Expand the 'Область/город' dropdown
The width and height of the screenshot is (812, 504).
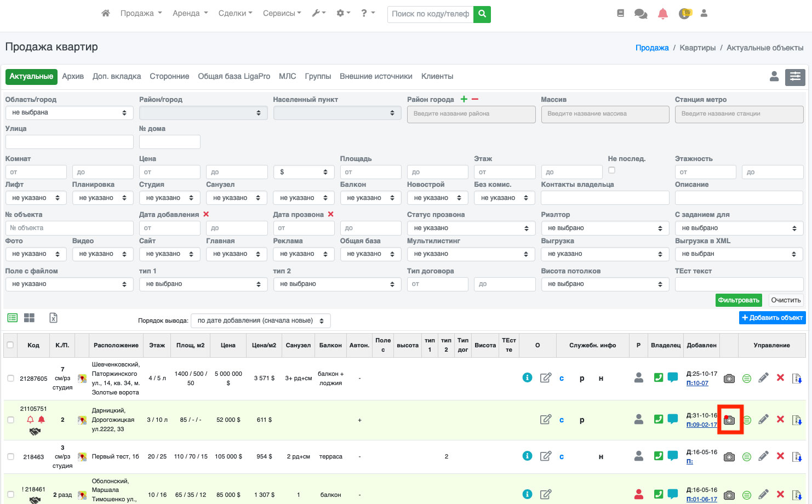coord(69,113)
